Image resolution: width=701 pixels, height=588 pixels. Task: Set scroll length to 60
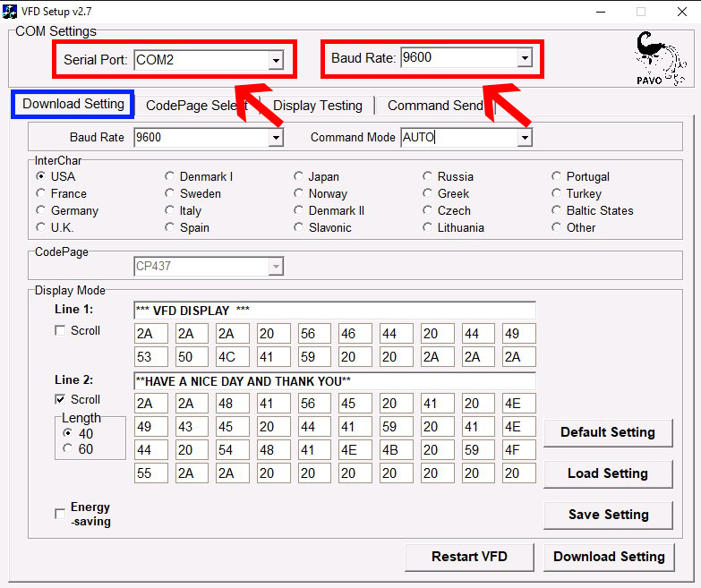[x=68, y=449]
